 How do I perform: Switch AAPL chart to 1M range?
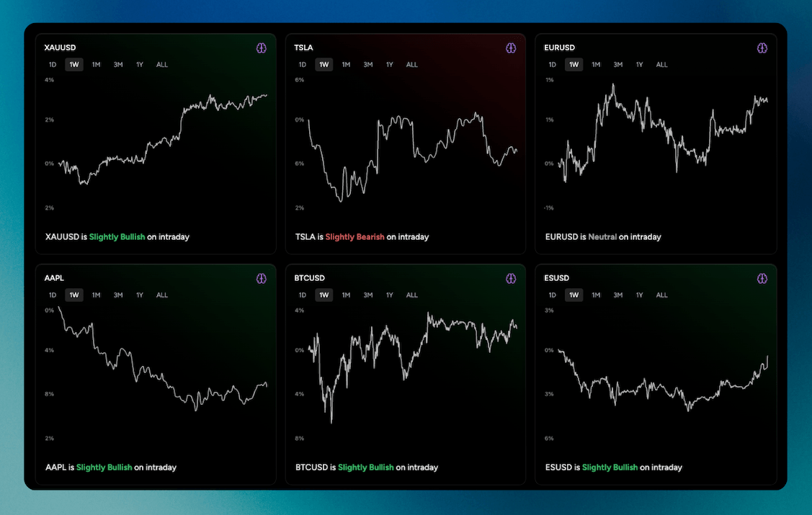96,295
